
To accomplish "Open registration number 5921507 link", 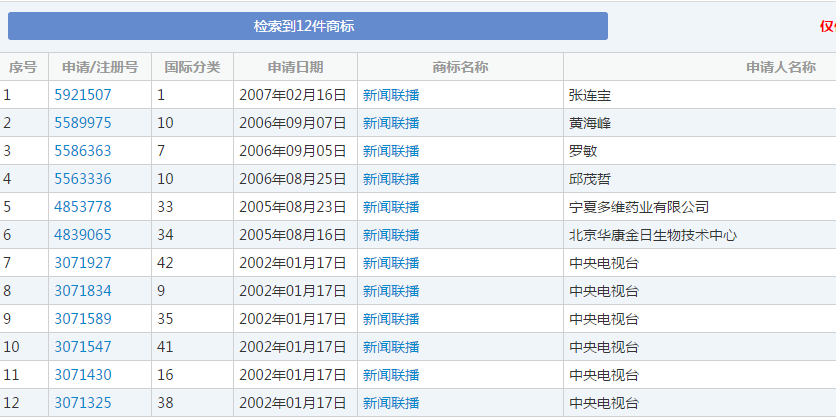I will 83,95.
